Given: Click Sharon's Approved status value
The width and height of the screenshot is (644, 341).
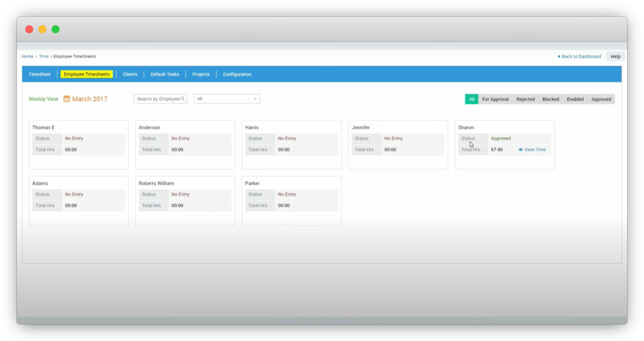Looking at the screenshot, I should pos(501,138).
